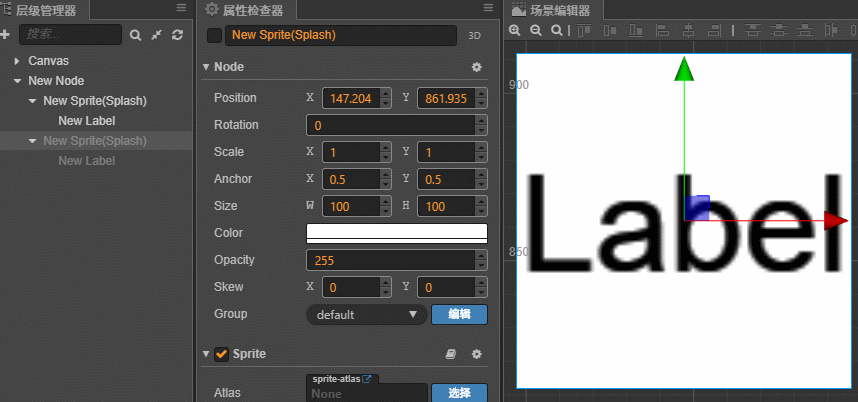Viewport: 858px width, 402px height.
Task: Increase Scale Y with its up stepper
Action: click(482, 148)
